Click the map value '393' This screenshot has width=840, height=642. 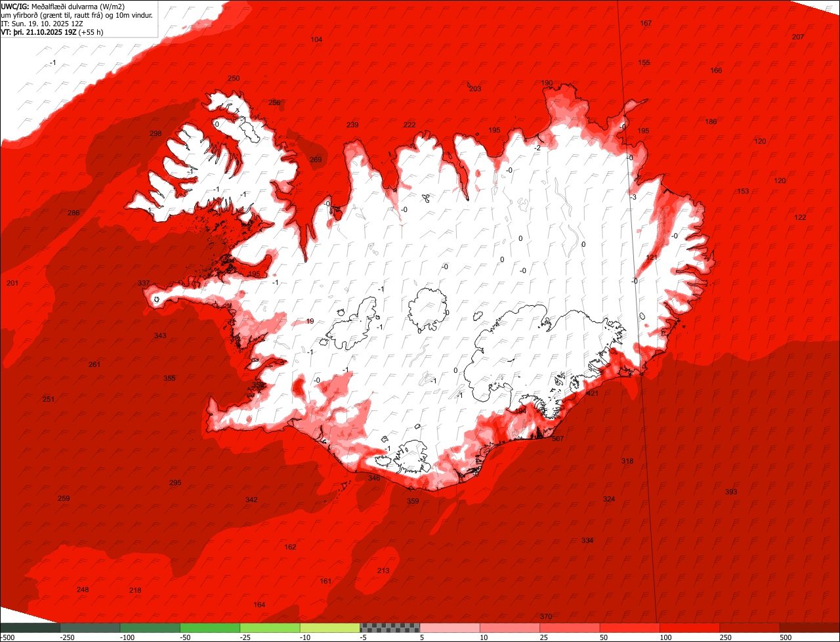(731, 492)
